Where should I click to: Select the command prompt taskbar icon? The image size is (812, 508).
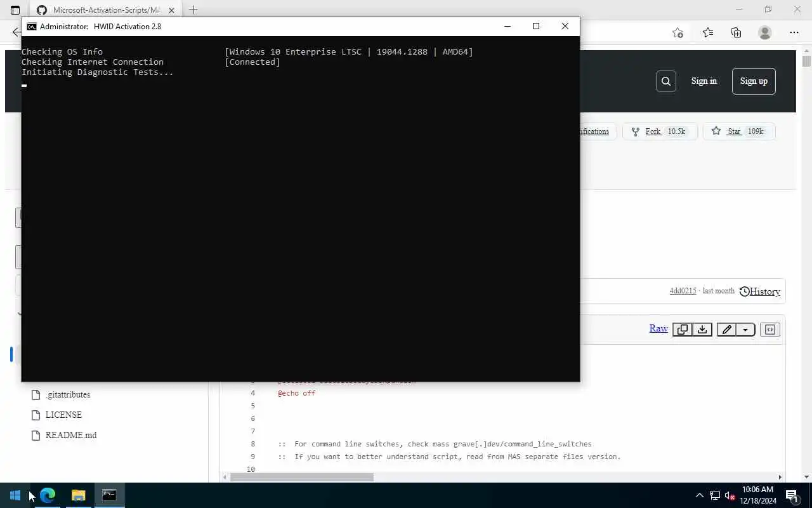pyautogui.click(x=109, y=495)
